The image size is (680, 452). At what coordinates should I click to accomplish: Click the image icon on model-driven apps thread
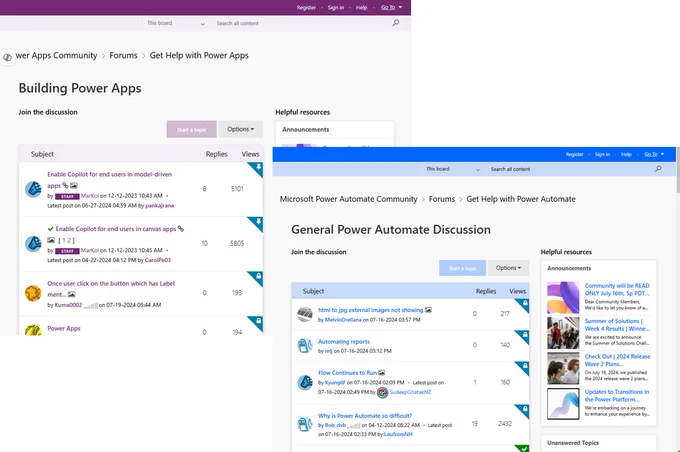pos(74,186)
